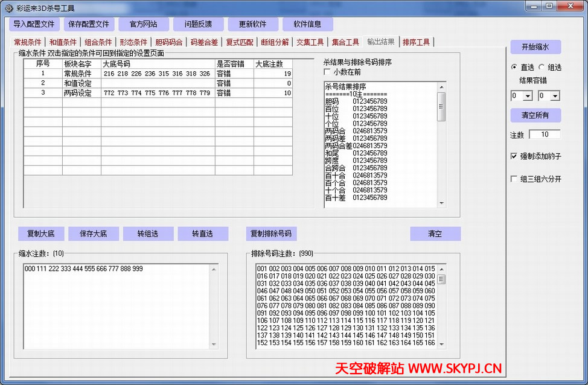Open the 排序工具 tab
This screenshot has width=588, height=385.
pyautogui.click(x=415, y=42)
